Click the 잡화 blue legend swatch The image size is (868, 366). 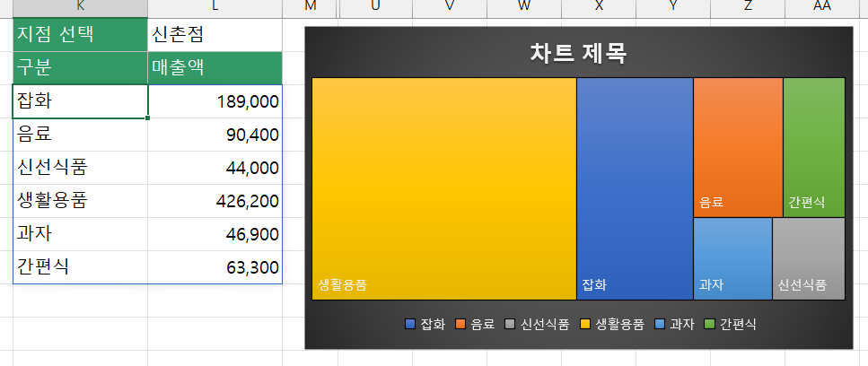click(410, 325)
